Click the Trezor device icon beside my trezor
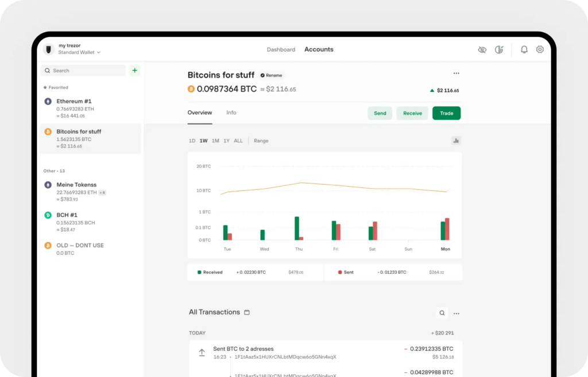This screenshot has width=588, height=377. (x=48, y=49)
